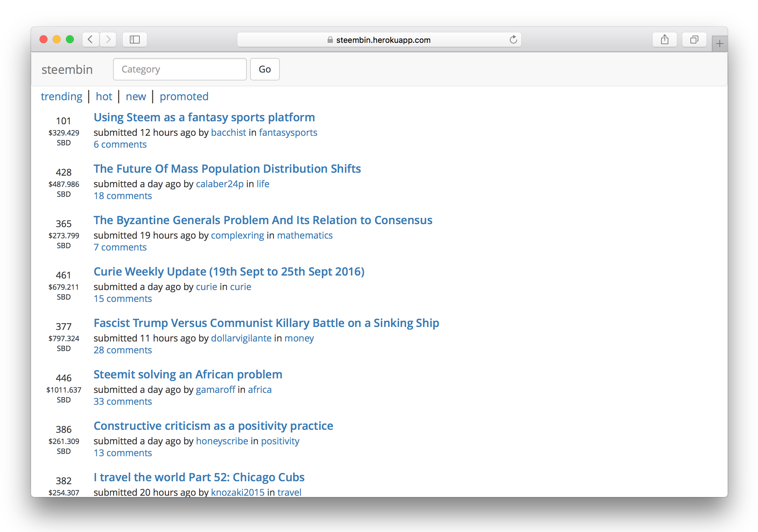Click the Category input field

click(x=180, y=69)
